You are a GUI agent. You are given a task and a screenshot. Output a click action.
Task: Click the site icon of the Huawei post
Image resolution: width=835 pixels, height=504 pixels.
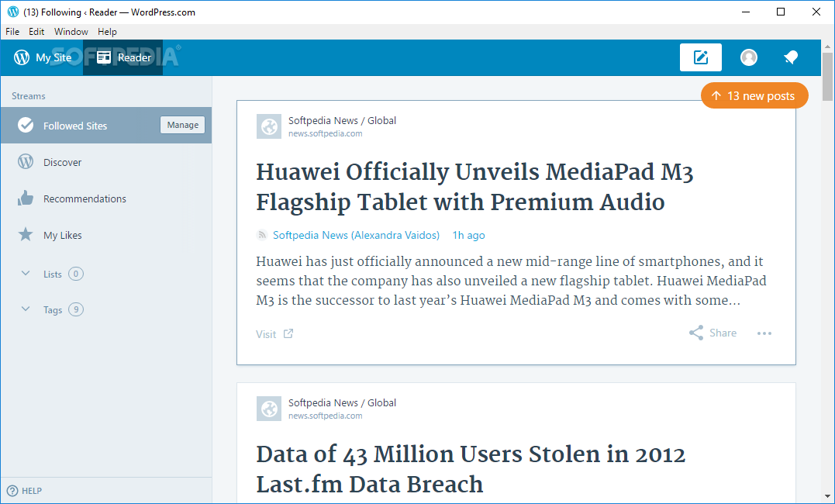[269, 126]
